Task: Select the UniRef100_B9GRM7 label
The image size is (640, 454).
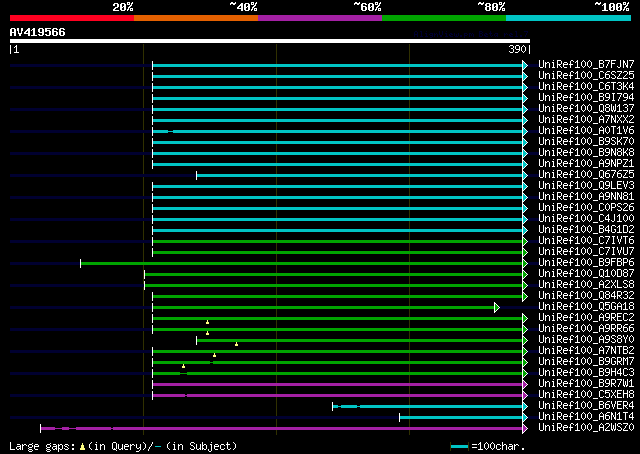Action: click(x=586, y=362)
